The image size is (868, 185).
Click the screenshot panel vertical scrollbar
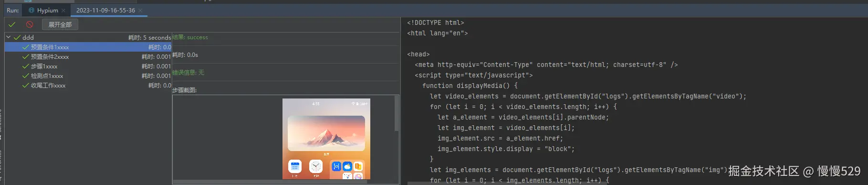point(397,113)
